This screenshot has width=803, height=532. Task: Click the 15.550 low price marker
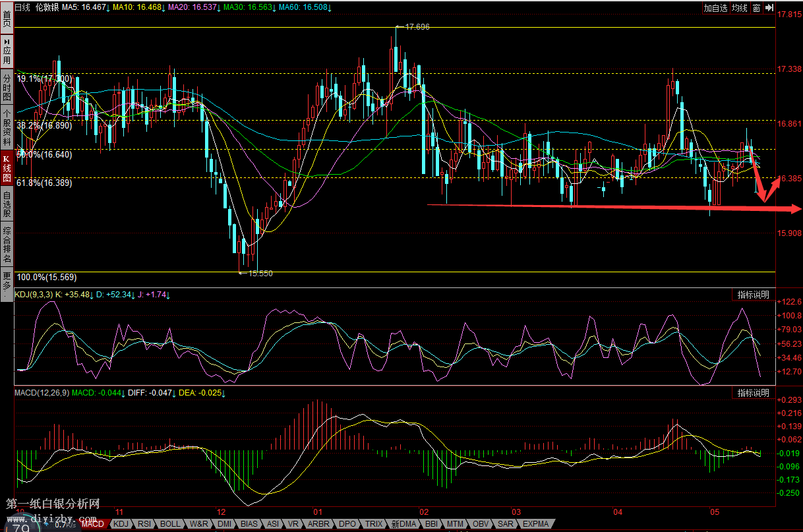(258, 273)
